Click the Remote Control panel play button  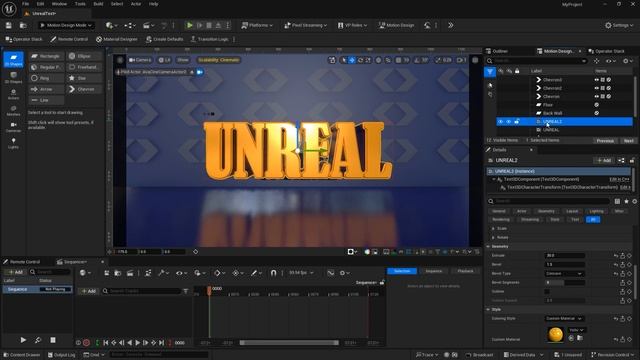23,340
